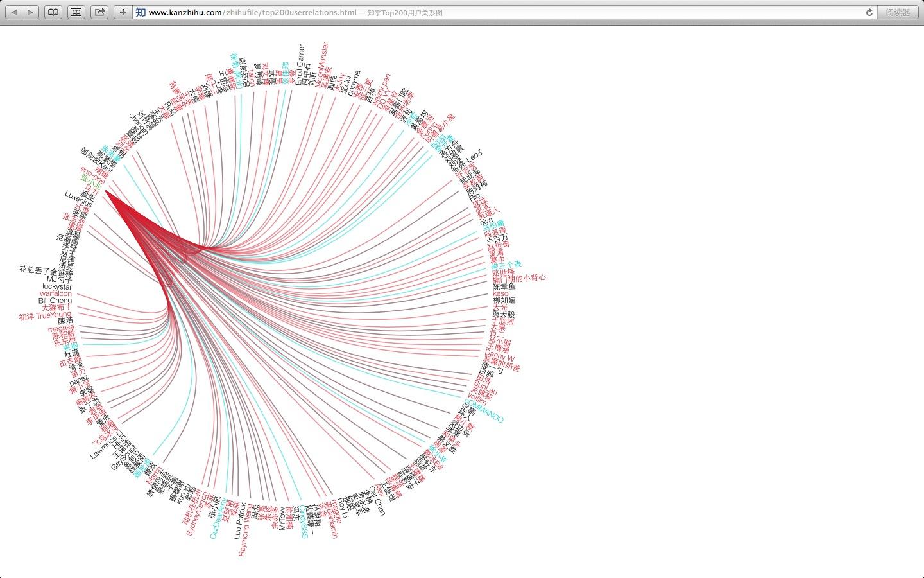Click the "MoonMonster" label

click(x=322, y=64)
